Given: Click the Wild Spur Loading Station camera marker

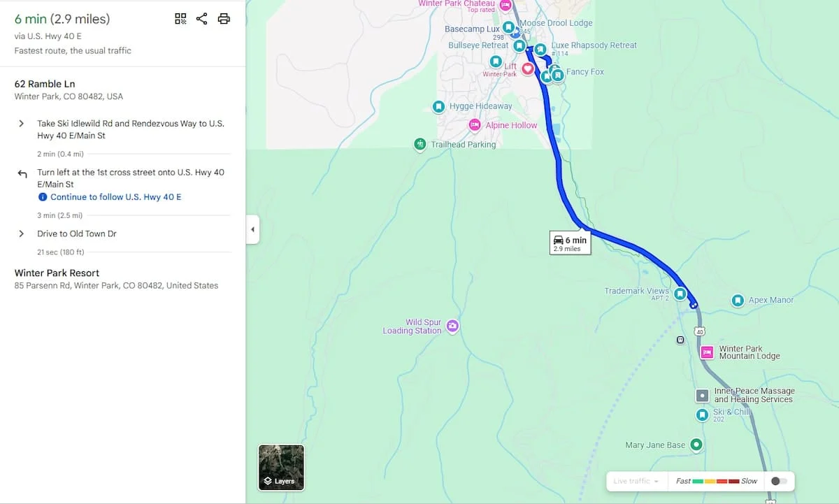Looking at the screenshot, I should pos(452,326).
